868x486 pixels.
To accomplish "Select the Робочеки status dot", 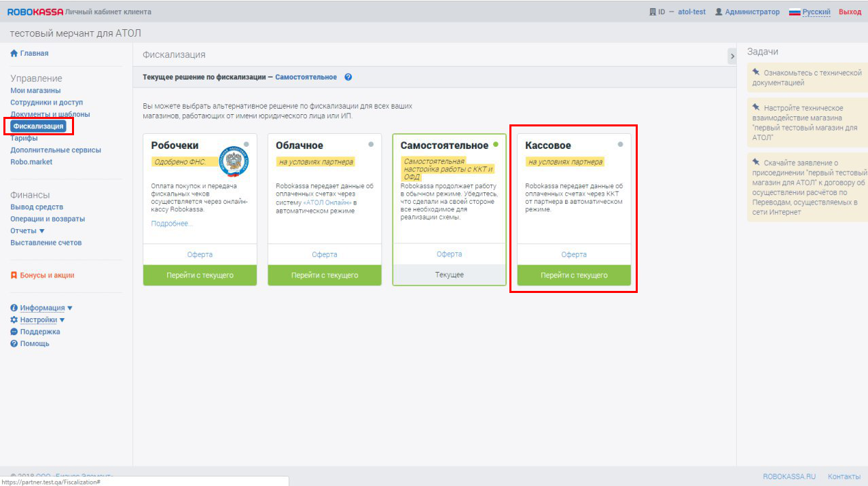I will point(246,144).
